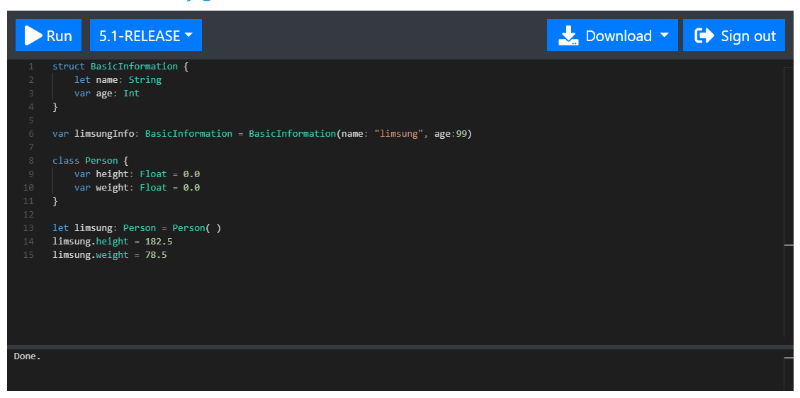The image size is (800, 398).
Task: Click the Run button label
Action: pos(59,36)
